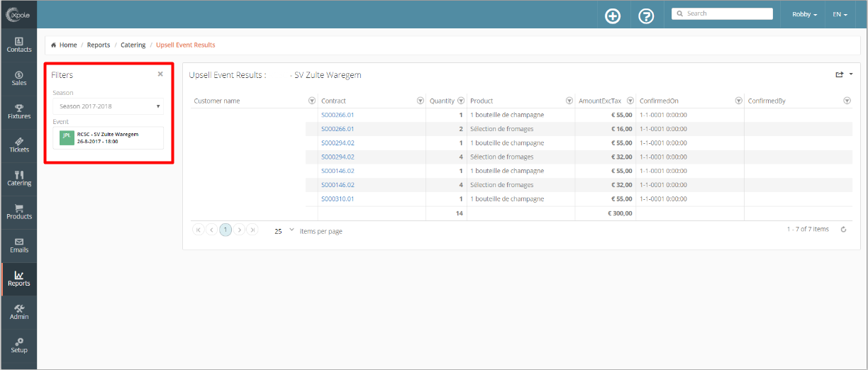The height and width of the screenshot is (370, 868).
Task: Go to first page of results
Action: click(x=199, y=230)
